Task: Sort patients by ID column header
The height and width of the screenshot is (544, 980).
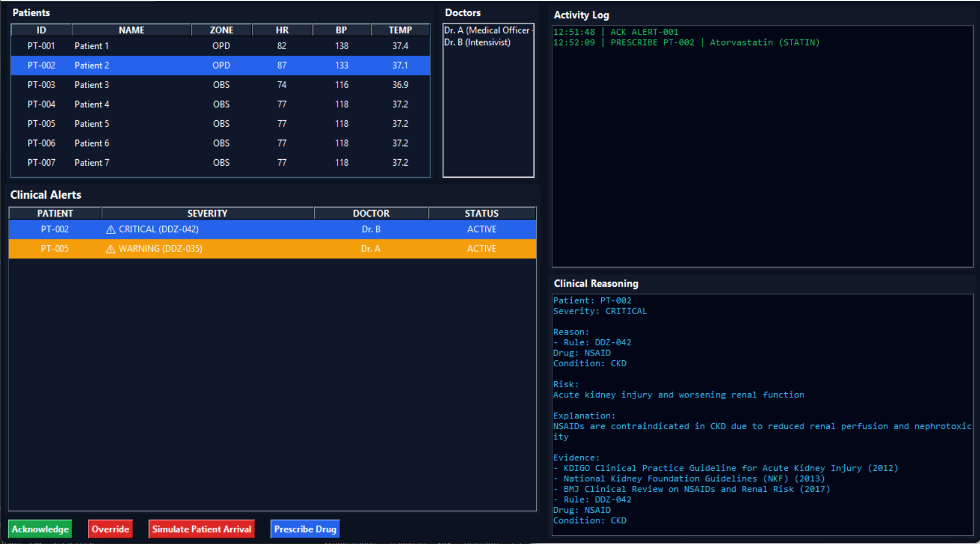Action: point(41,30)
